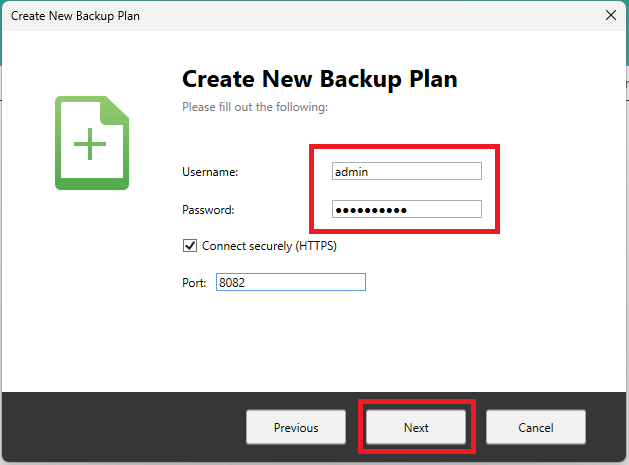Focus the Password input field
Viewport: 629px width, 465px height.
tap(406, 209)
